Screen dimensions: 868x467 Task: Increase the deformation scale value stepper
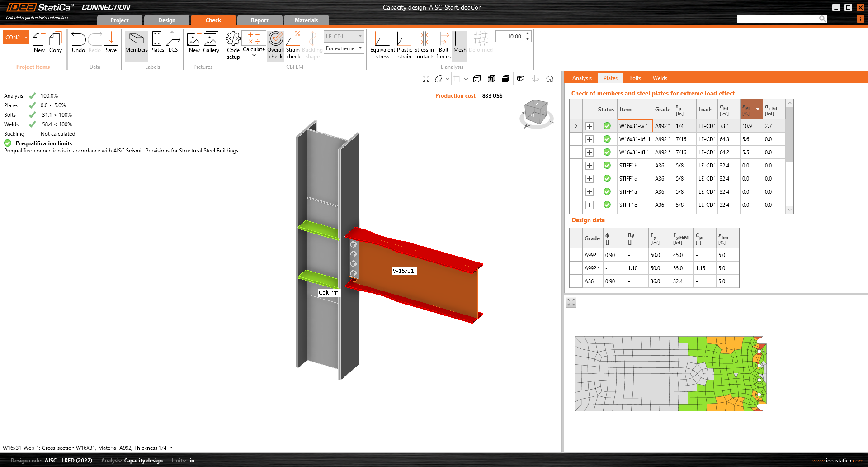tap(528, 34)
